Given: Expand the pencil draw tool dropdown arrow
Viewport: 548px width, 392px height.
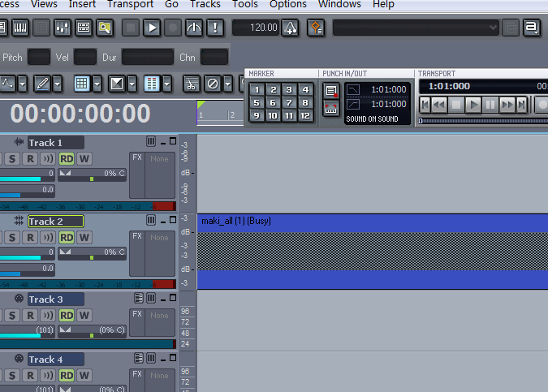Looking at the screenshot, I should pyautogui.click(x=58, y=84).
